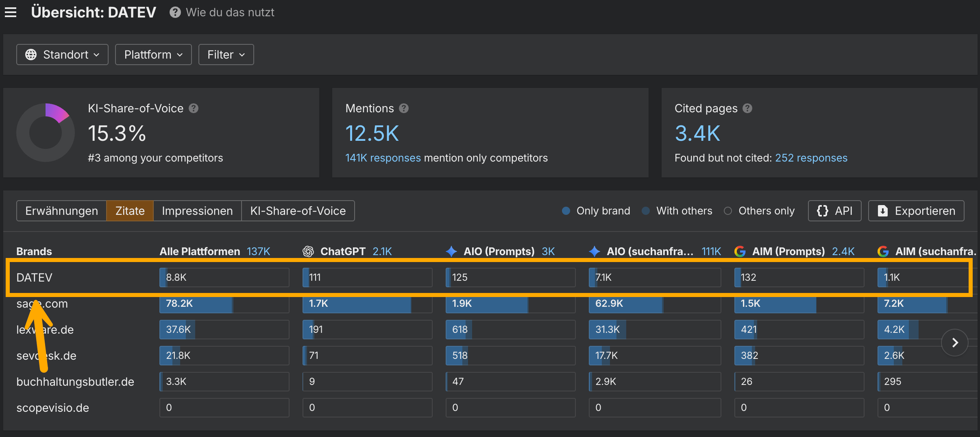Toggle the 'Only brand' legend option
The width and height of the screenshot is (980, 437).
(596, 211)
